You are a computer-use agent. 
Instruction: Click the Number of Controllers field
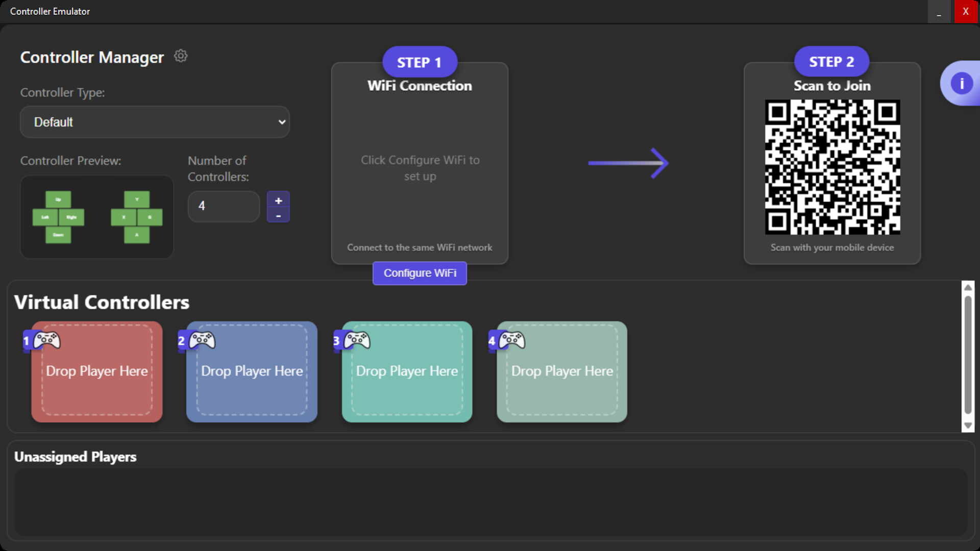coord(224,206)
